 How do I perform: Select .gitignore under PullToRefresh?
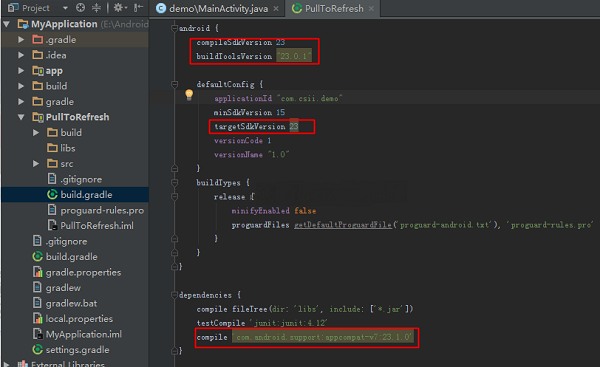[x=81, y=179]
